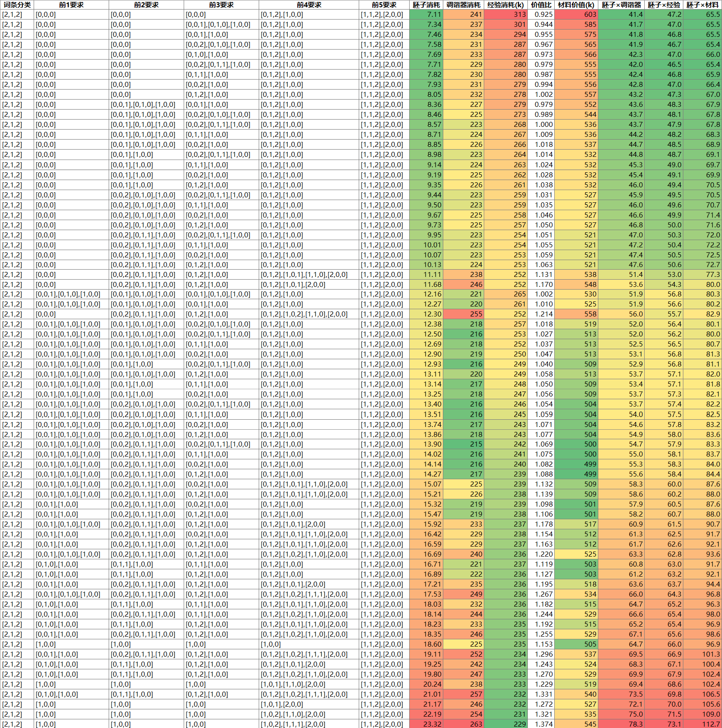Click the 调谐器消耗 column header
722x728 pixels.
tap(463, 5)
